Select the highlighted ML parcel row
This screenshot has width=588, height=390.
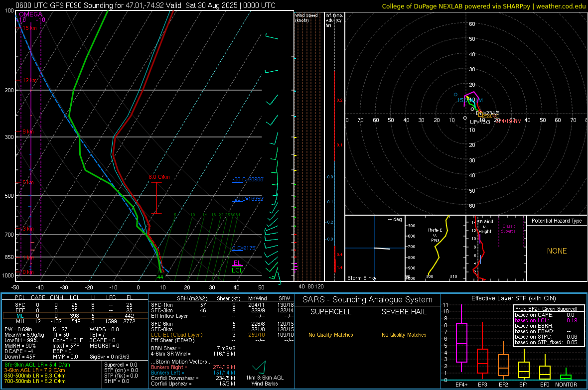pyautogui.click(x=75, y=316)
